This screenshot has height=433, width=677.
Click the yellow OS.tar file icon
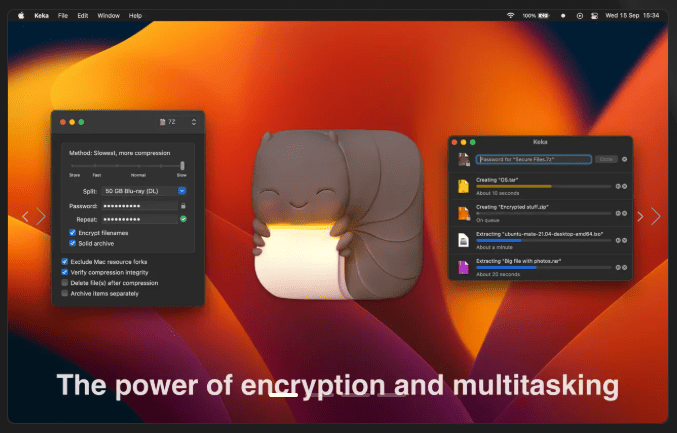coord(463,186)
